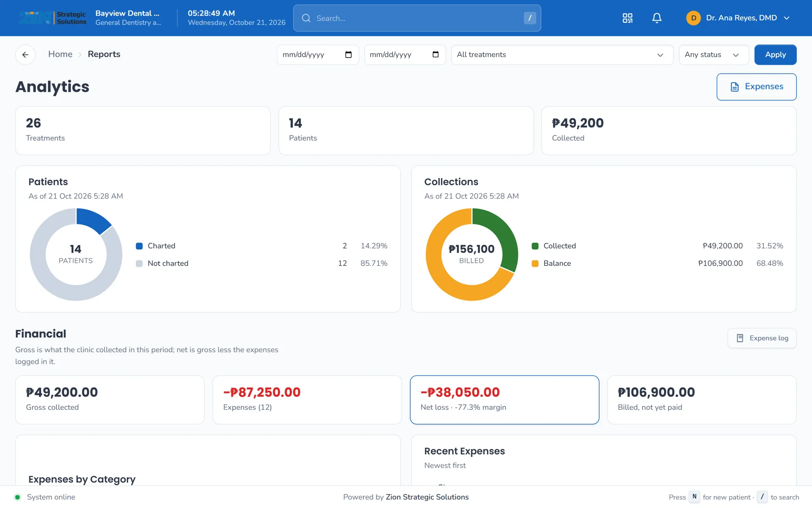
Task: Click the second mm/dd/yyyy date field
Action: tap(405, 55)
